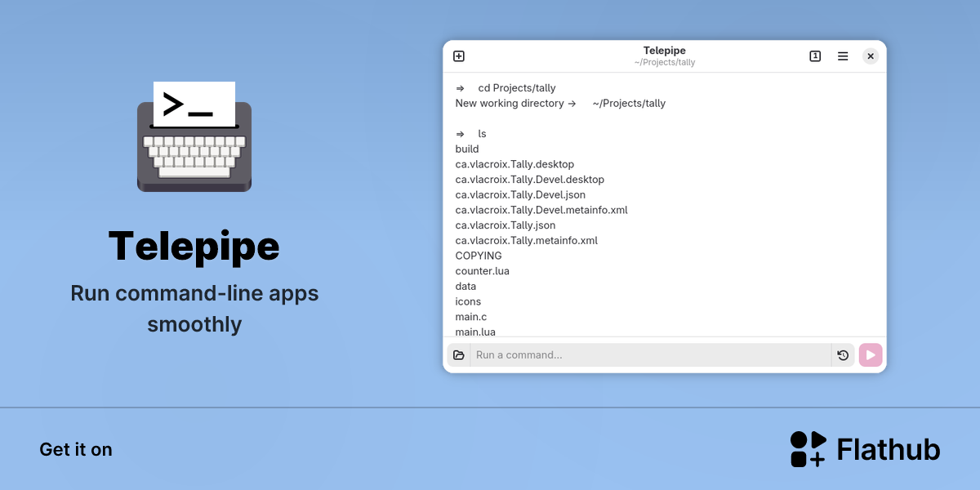Click the 'COPYING' file in the listing
980x490 pixels.
479,256
